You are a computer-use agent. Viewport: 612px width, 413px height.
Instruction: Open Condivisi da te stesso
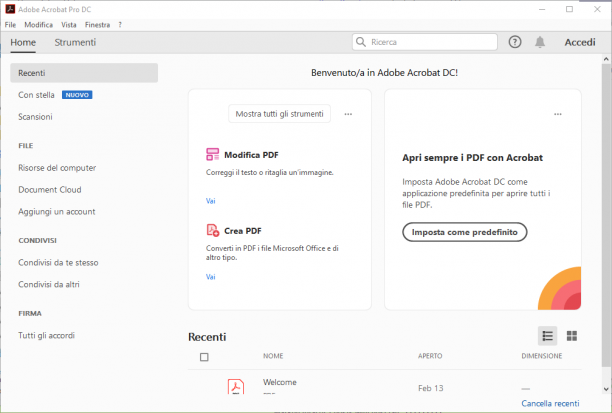(58, 263)
